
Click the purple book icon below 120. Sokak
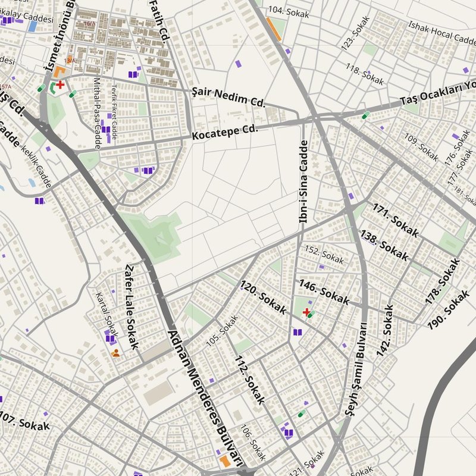coord(297,332)
